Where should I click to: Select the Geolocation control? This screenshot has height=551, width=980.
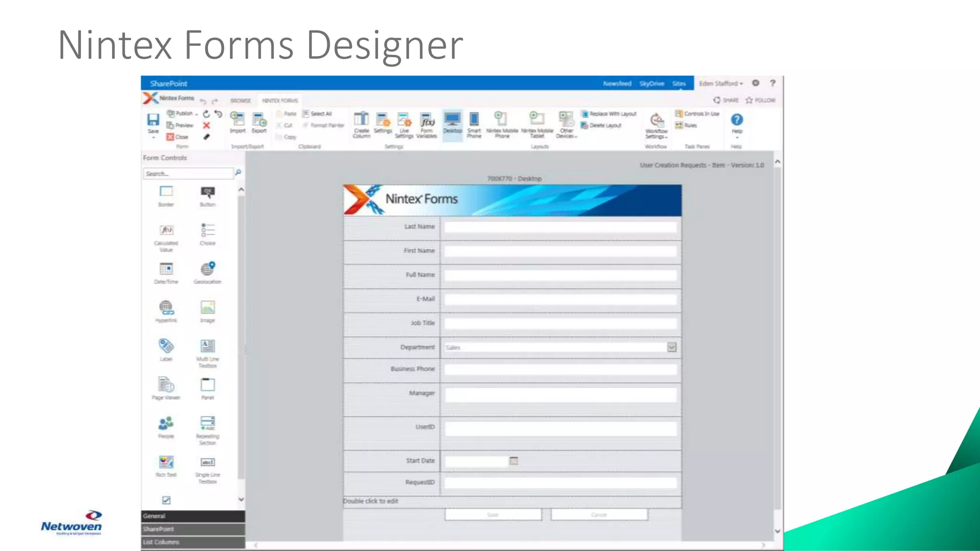[208, 273]
